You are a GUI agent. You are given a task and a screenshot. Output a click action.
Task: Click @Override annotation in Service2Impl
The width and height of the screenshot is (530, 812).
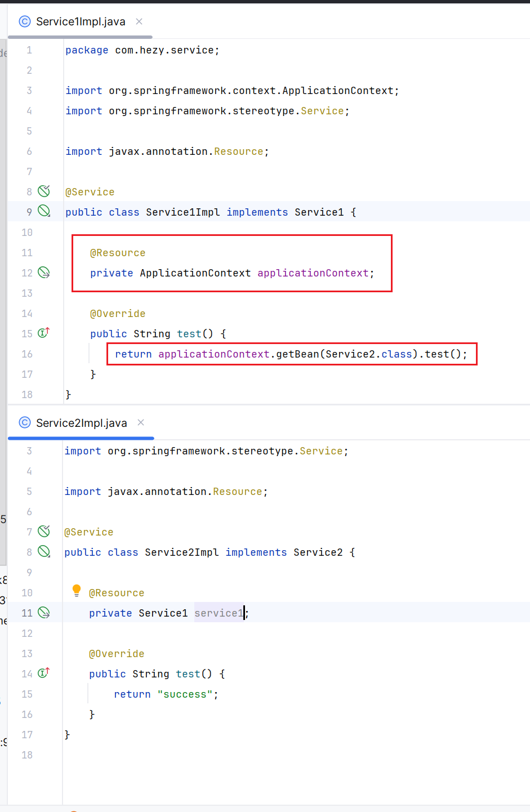(117, 654)
